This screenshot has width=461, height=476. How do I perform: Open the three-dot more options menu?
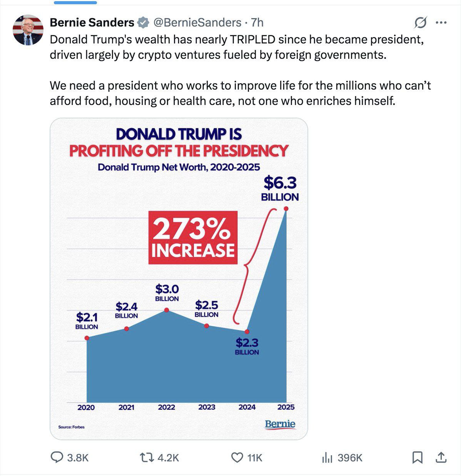[x=441, y=23]
